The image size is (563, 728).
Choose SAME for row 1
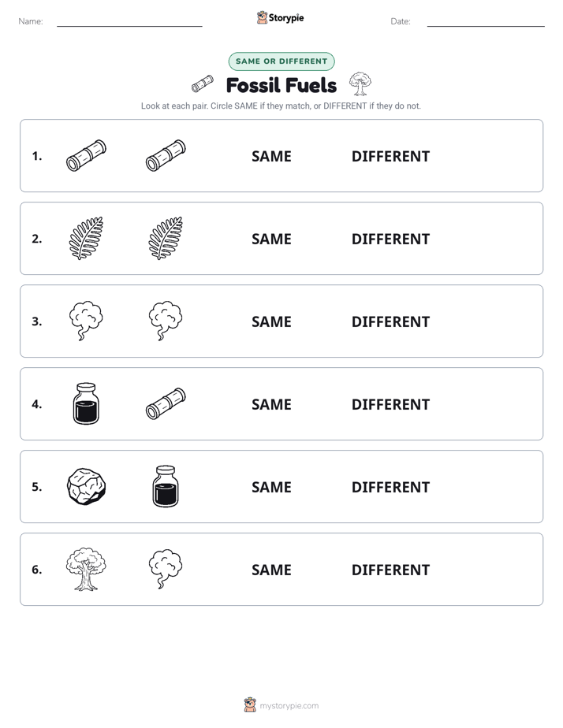pyautogui.click(x=271, y=156)
